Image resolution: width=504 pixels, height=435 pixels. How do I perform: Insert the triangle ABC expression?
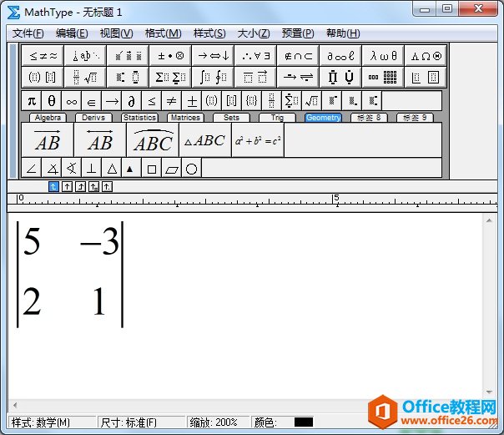204,140
